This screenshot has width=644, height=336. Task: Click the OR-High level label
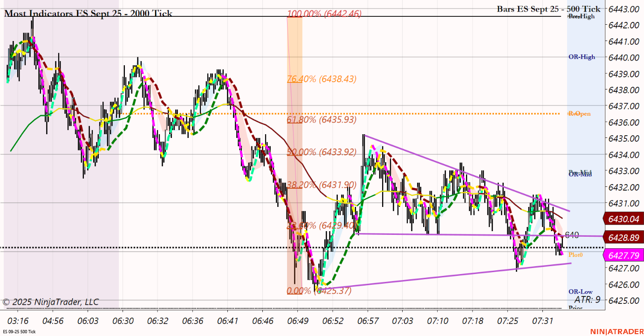pyautogui.click(x=582, y=57)
